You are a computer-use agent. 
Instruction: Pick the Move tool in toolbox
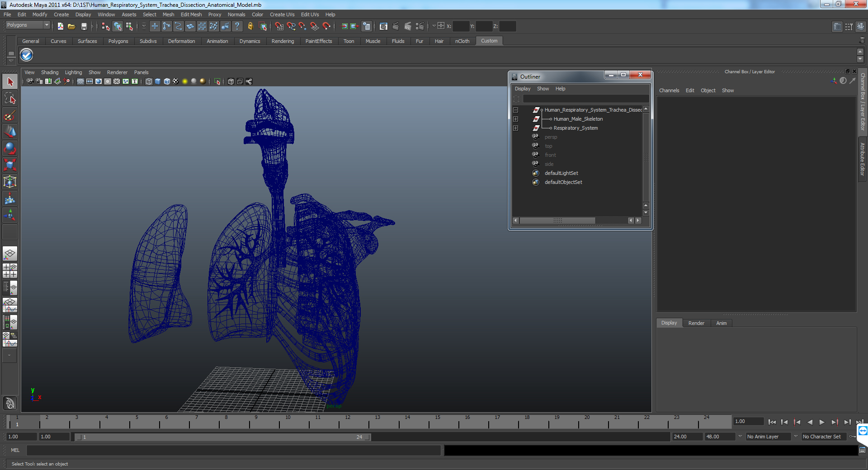(x=10, y=132)
